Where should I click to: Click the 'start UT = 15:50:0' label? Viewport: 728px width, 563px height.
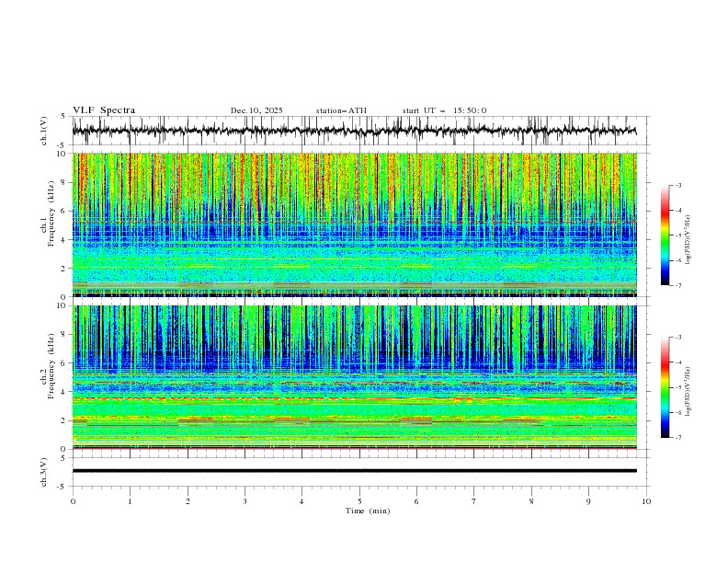pos(444,110)
